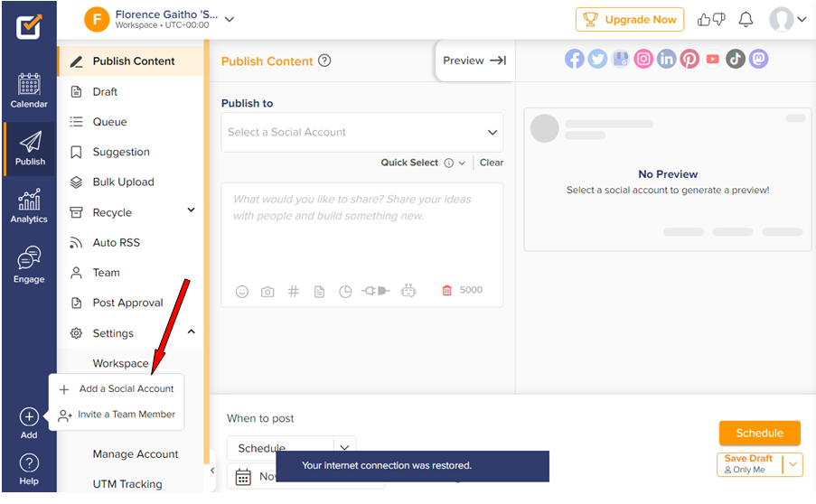Open the Publish section in the sidebar
The image size is (816, 504).
click(x=30, y=149)
